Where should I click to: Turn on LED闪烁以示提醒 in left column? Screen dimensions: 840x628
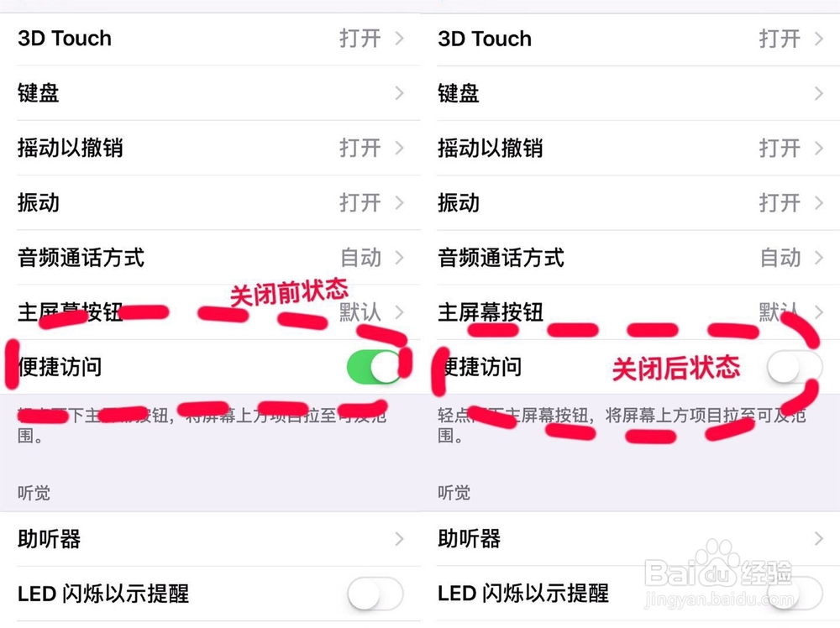375,594
